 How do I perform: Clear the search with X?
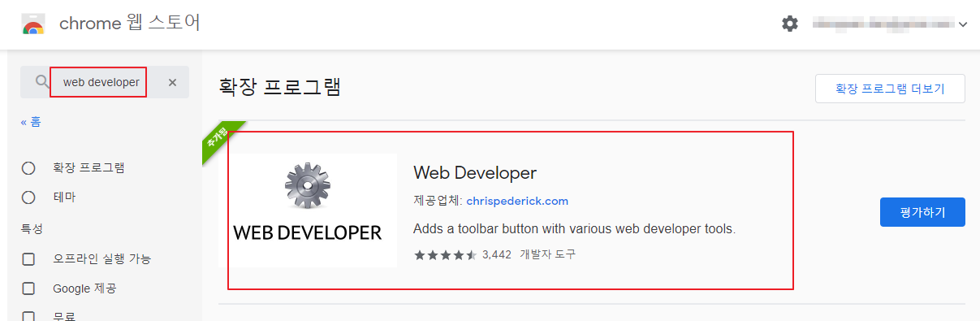tap(172, 82)
